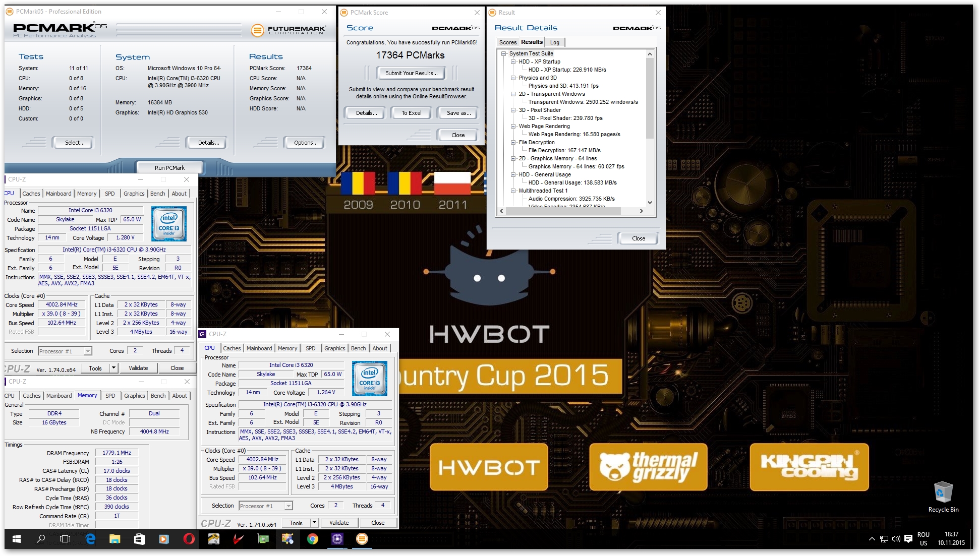Launch Google Chrome from the taskbar
The image size is (980, 556).
pyautogui.click(x=312, y=539)
